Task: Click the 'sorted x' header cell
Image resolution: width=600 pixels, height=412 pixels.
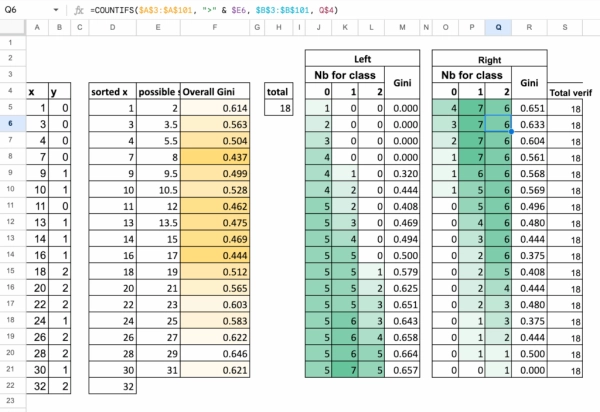Action: tap(111, 91)
